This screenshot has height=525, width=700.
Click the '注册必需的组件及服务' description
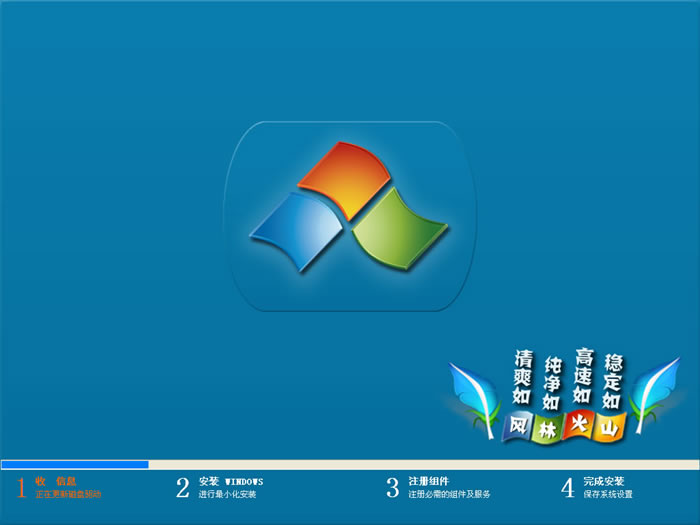click(x=449, y=494)
